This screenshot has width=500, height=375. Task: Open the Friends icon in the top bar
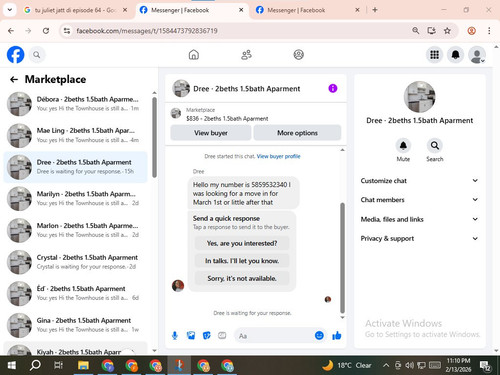246,55
